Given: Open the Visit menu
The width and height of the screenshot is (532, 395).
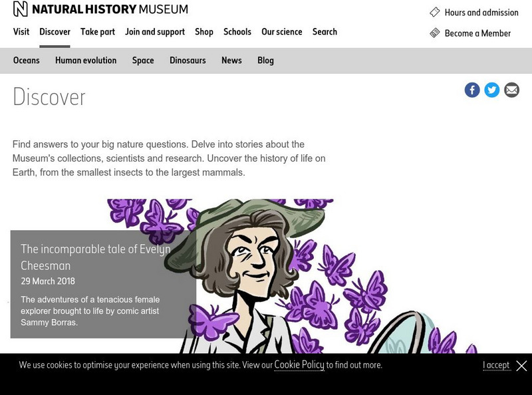Looking at the screenshot, I should [x=21, y=31].
